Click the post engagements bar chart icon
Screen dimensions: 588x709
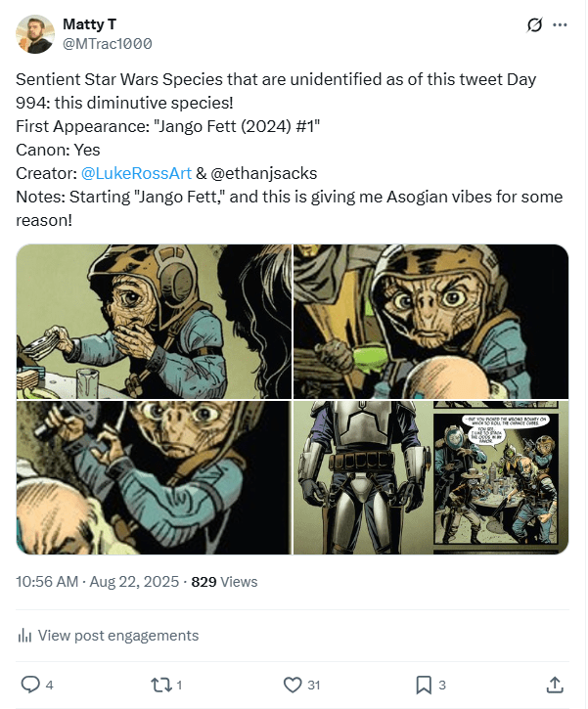(x=24, y=636)
